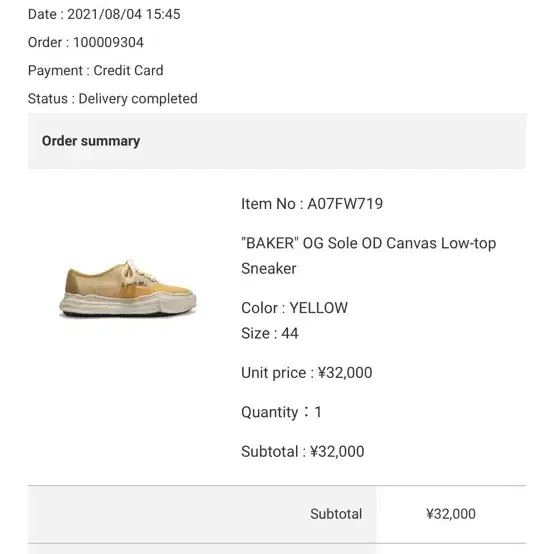Select the Quantity 1 line
The image size is (554, 554).
[281, 412]
